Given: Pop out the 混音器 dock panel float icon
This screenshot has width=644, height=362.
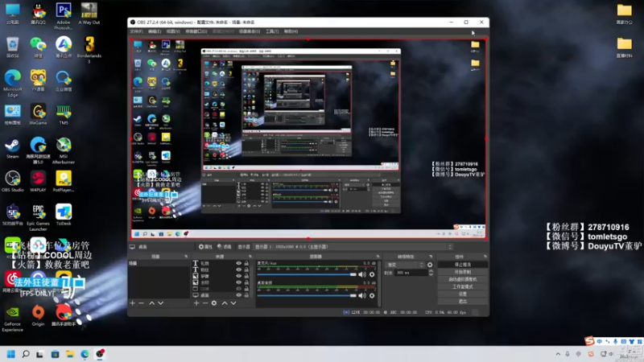Looking at the screenshot, I should [x=378, y=257].
